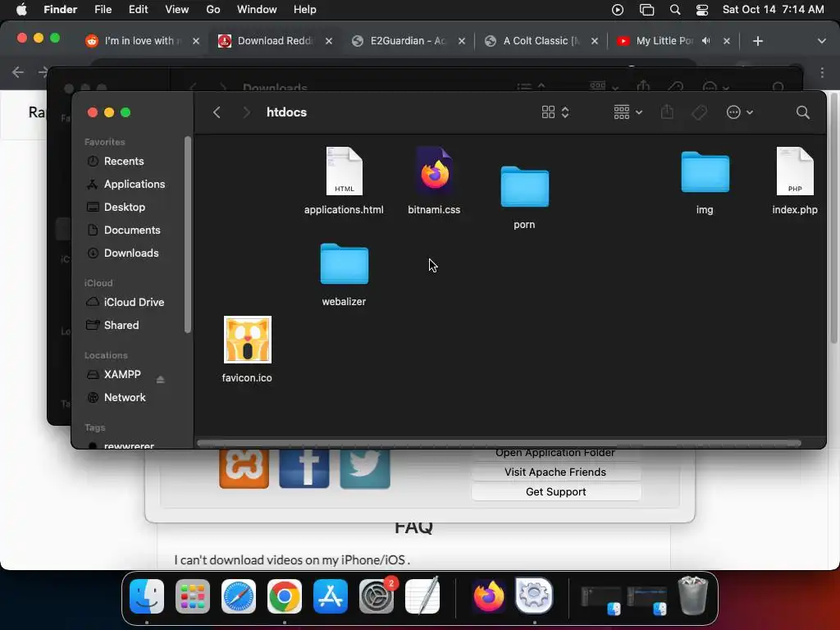Screen dimensions: 840x630
Task: Select the favicon.ico thumbnail
Action: (x=248, y=340)
